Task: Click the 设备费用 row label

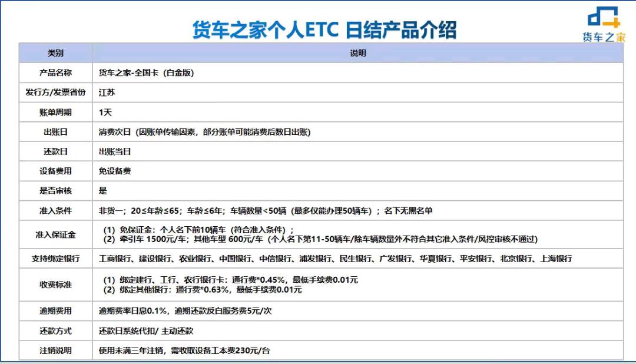Action: [x=55, y=171]
